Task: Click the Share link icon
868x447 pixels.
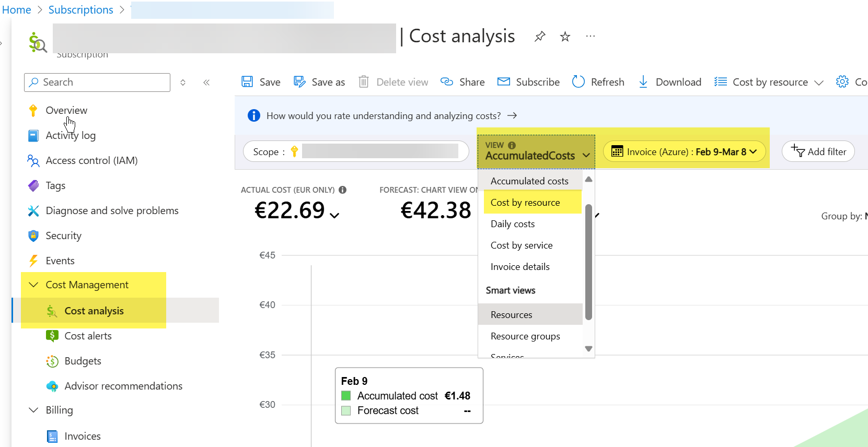Action: click(447, 81)
